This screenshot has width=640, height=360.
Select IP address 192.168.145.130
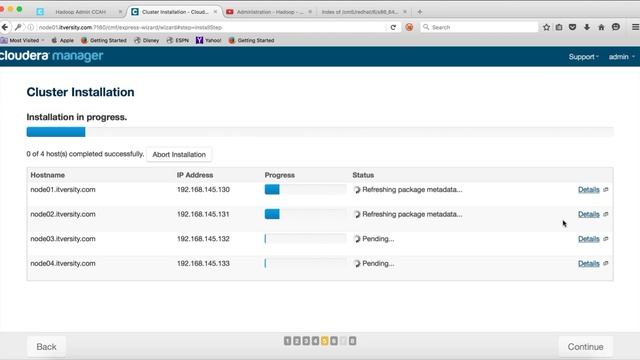(203, 189)
